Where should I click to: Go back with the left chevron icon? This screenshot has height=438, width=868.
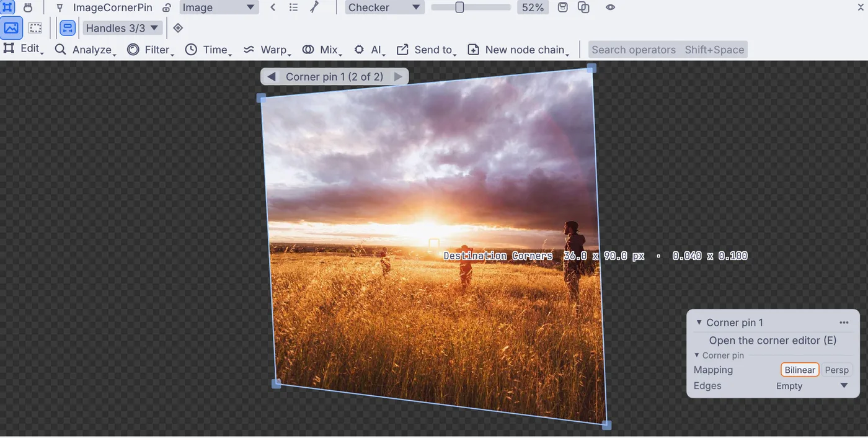coord(273,7)
